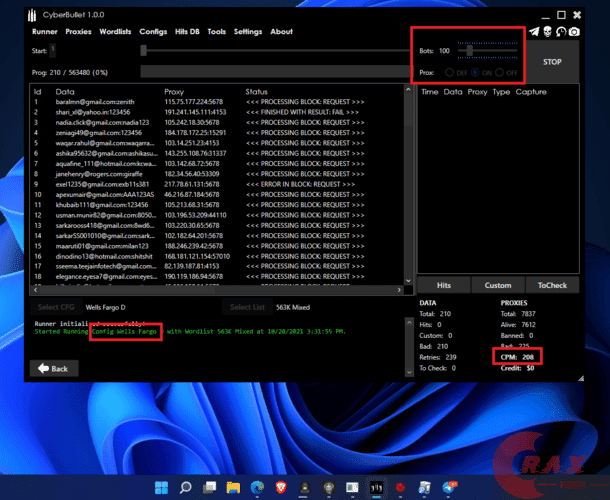Image resolution: width=610 pixels, height=500 pixels.
Task: Select the ON proxy radio button
Action: (475, 72)
